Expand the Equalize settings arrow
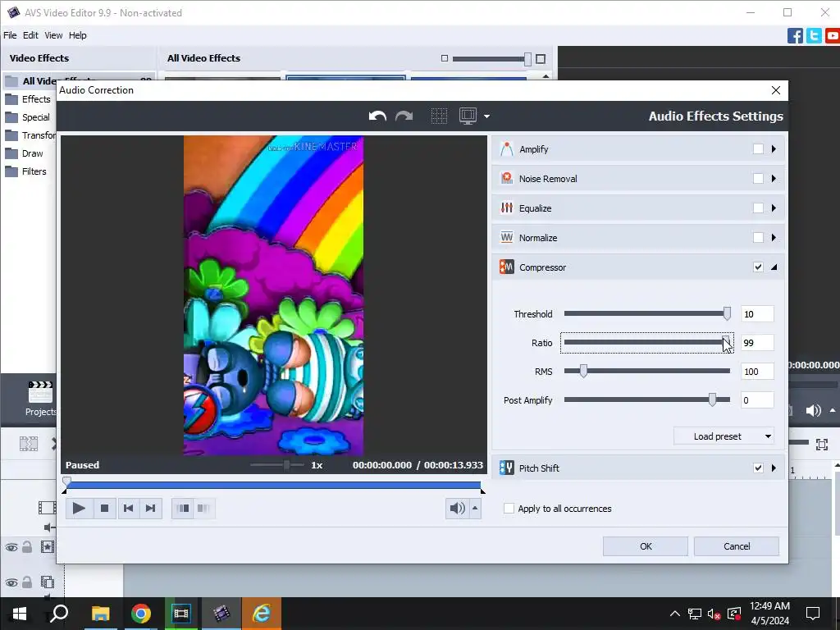Screen dimensions: 840x630 coord(774,208)
